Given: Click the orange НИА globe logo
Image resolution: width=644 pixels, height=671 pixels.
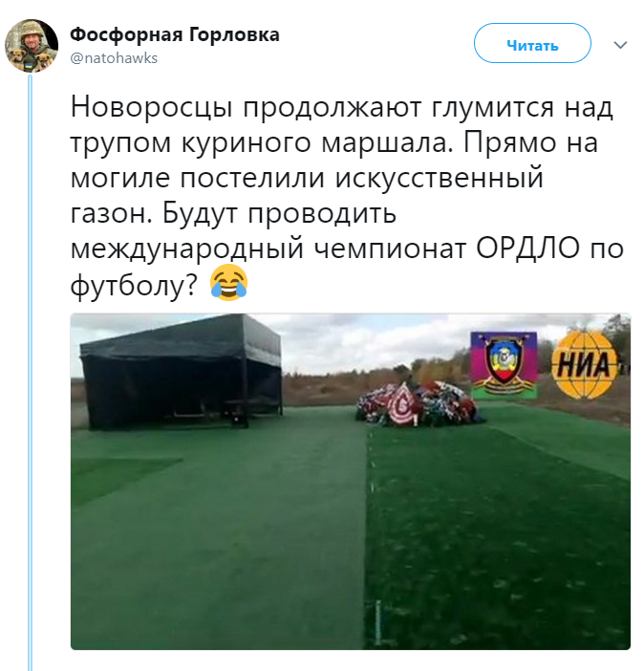Looking at the screenshot, I should click(x=585, y=365).
